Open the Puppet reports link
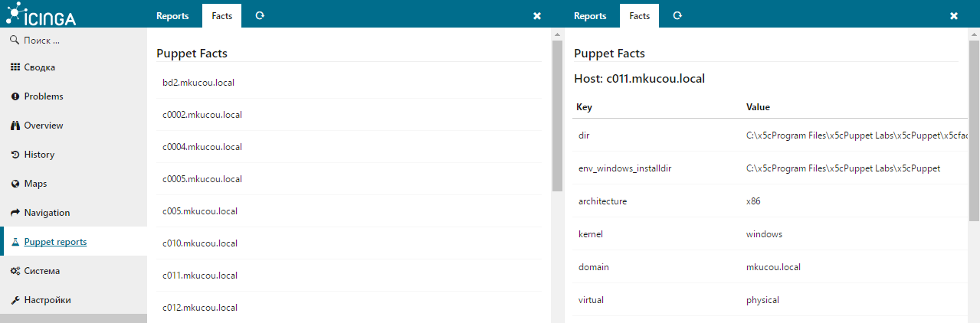 click(55, 242)
